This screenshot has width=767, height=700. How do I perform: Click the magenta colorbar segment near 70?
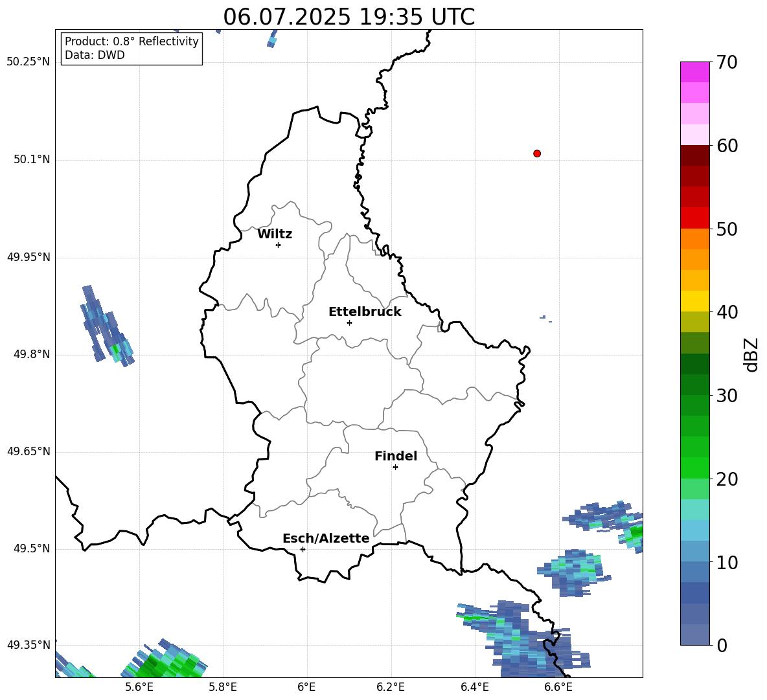[694, 73]
